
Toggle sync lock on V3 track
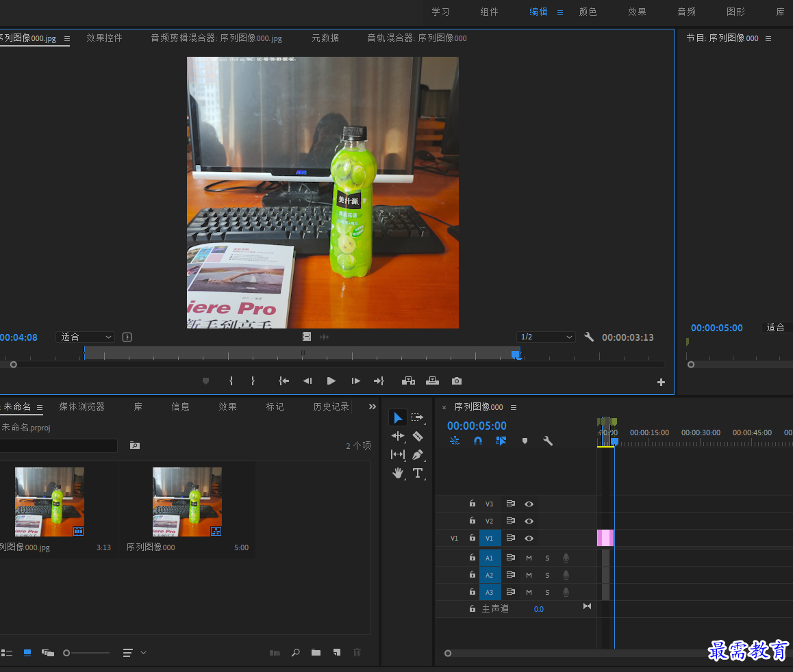(x=511, y=504)
